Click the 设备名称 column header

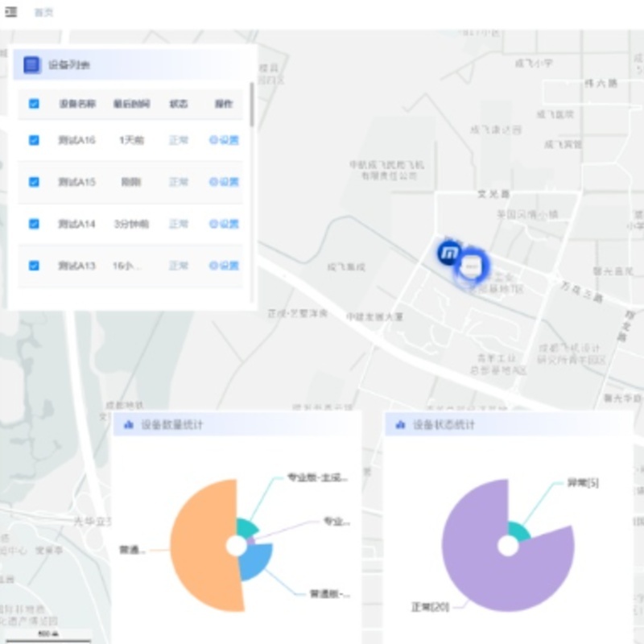pyautogui.click(x=77, y=104)
